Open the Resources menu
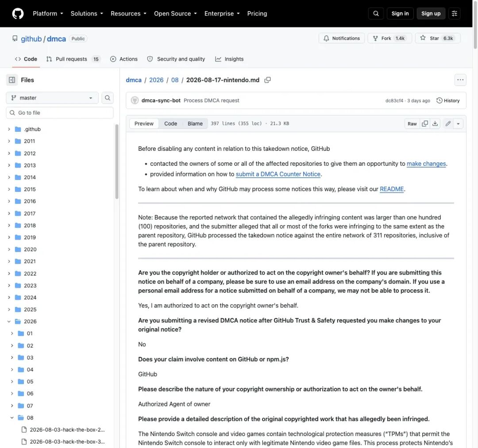 [128, 13]
